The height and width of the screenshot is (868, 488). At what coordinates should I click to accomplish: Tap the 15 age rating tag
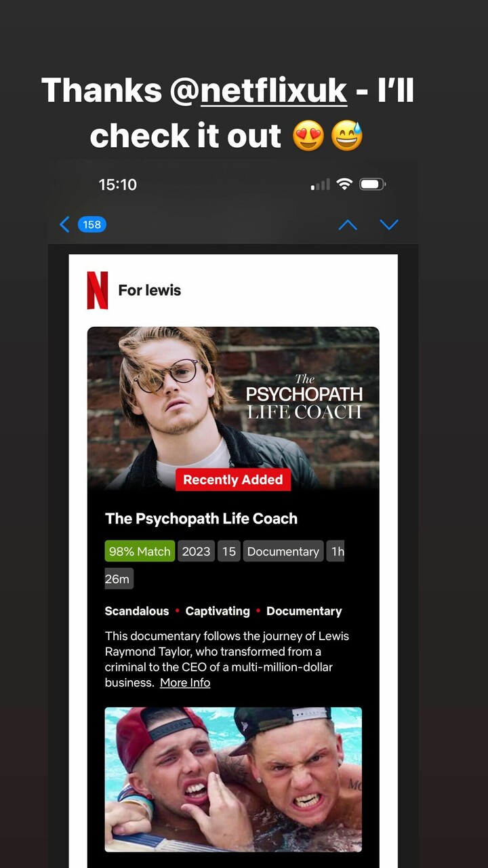pos(229,551)
